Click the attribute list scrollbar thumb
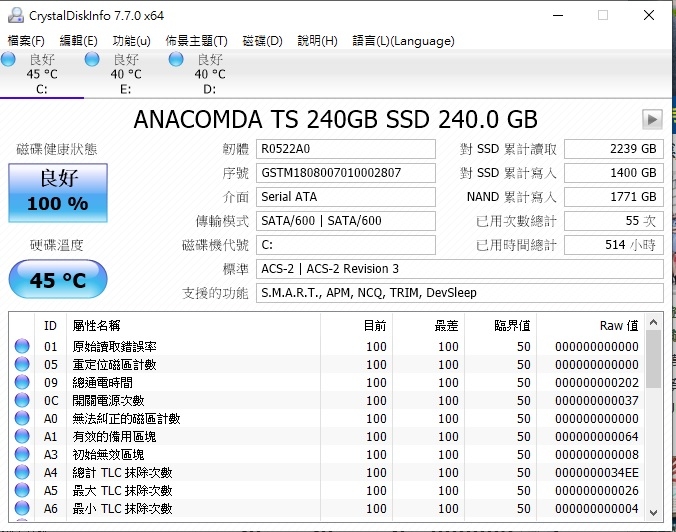This screenshot has width=676, height=532. 654,359
